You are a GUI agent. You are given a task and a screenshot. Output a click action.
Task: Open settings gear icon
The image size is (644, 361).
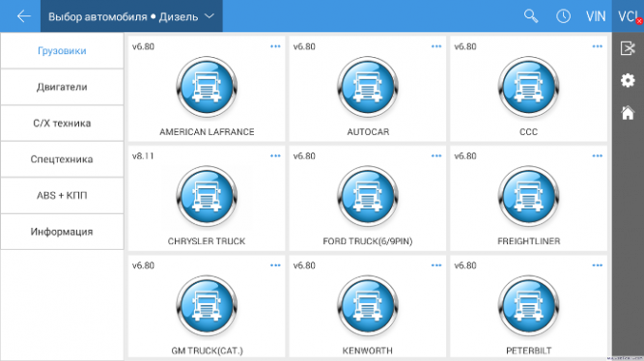coord(628,80)
